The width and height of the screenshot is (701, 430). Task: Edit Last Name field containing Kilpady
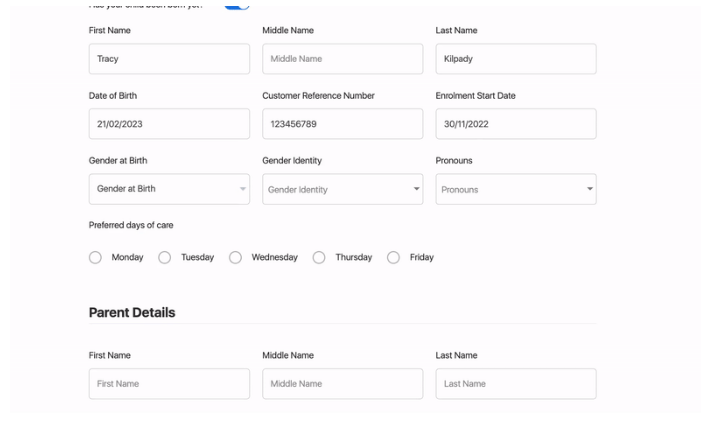click(515, 59)
